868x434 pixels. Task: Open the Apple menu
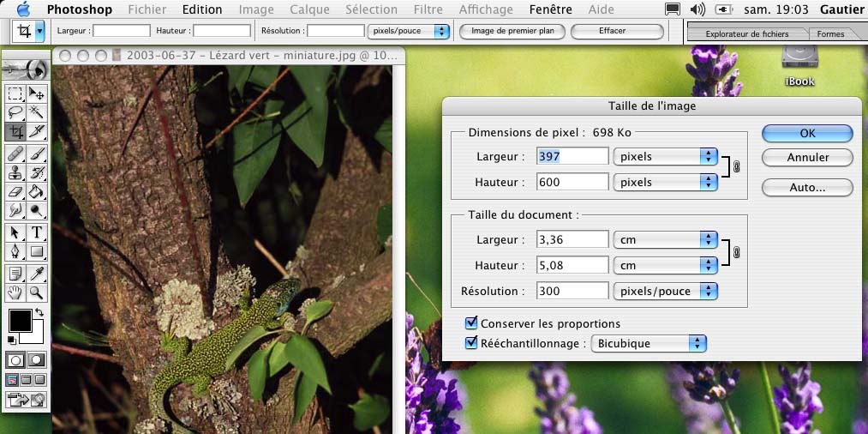pyautogui.click(x=24, y=9)
